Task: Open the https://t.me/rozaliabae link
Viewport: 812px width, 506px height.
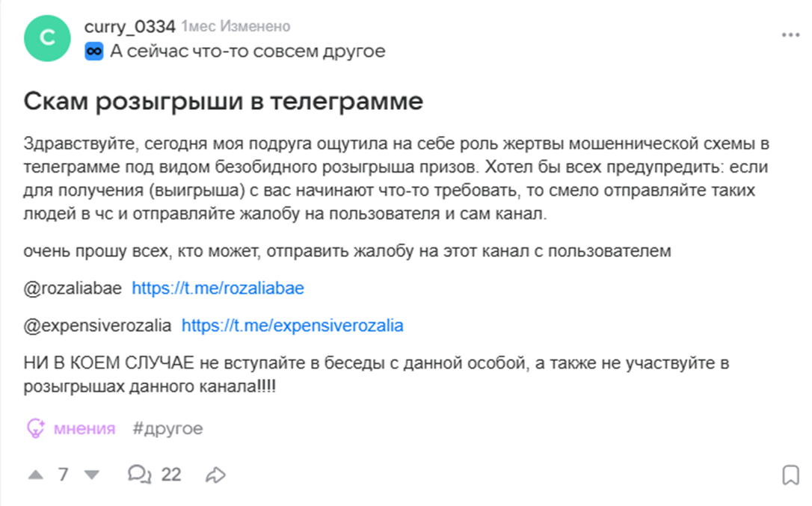Action: (x=218, y=289)
